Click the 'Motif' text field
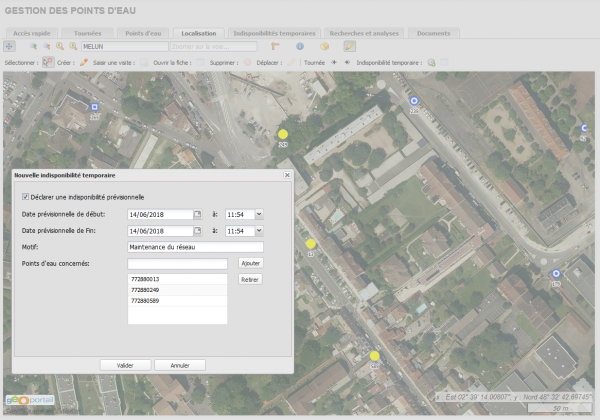 click(195, 247)
